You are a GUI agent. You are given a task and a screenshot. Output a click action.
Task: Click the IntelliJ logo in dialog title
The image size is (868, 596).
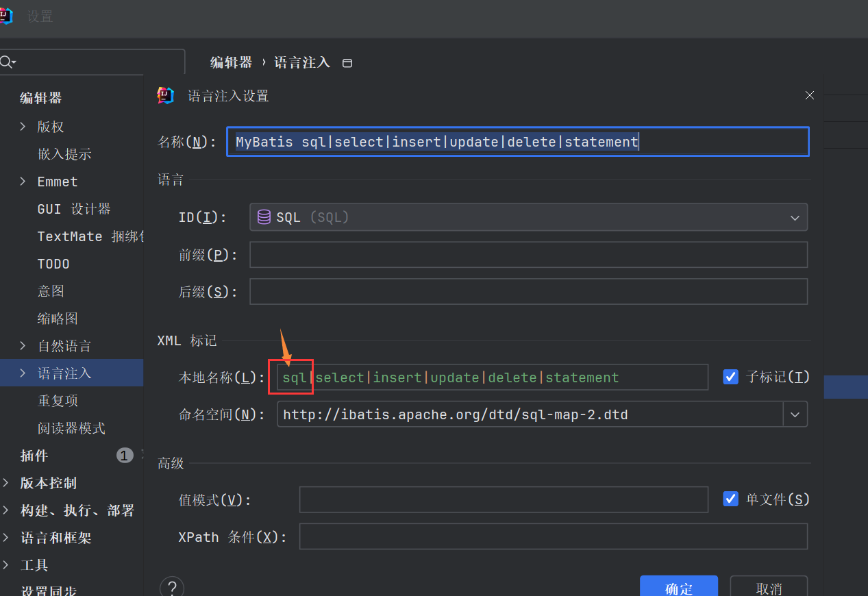166,96
